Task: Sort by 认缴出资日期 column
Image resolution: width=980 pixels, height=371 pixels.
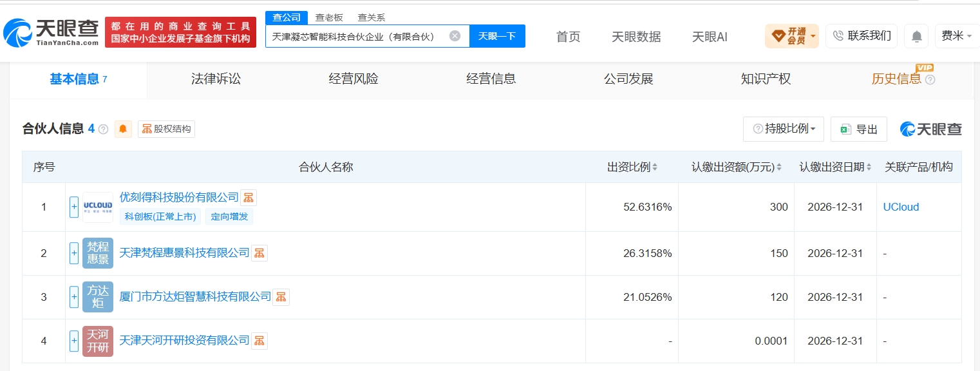Action: pyautogui.click(x=836, y=167)
